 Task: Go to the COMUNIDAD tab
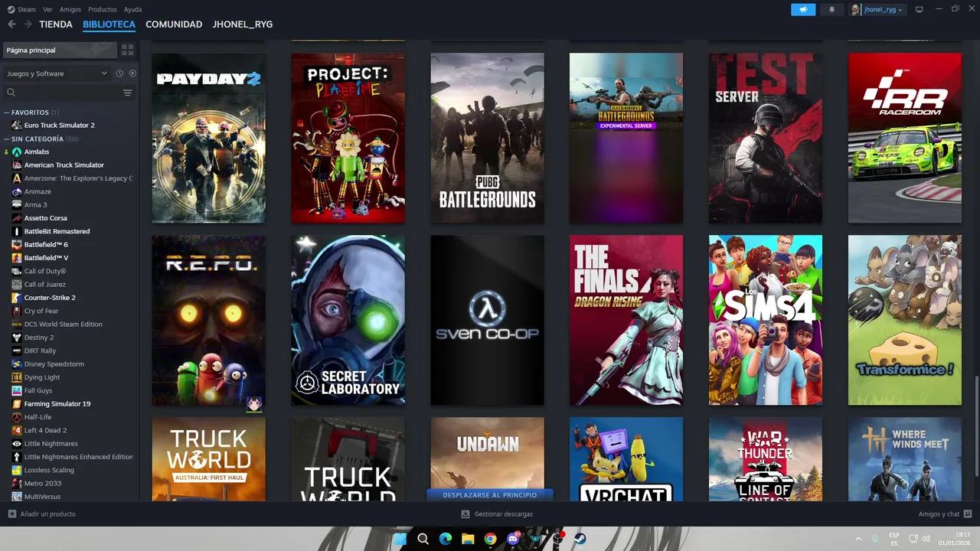pyautogui.click(x=174, y=24)
